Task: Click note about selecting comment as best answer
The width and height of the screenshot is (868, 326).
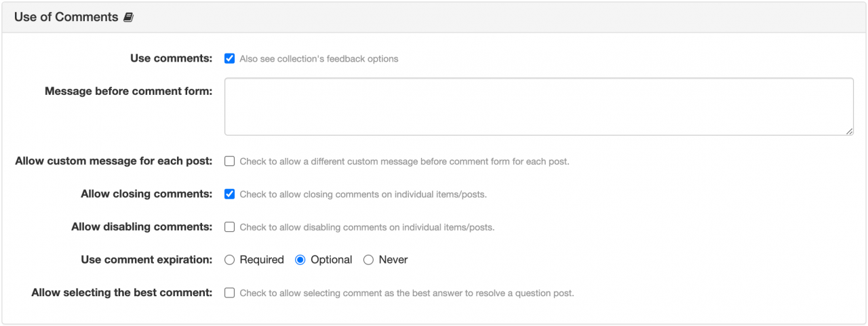Action: (407, 293)
